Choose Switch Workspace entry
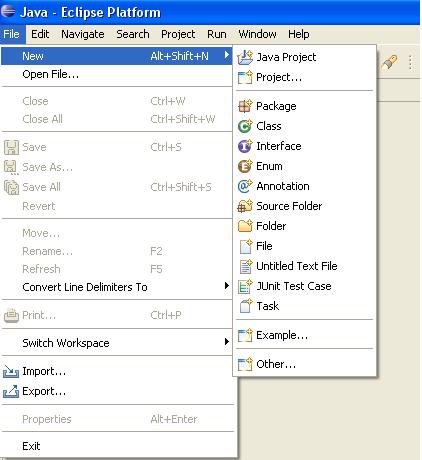 coord(117,343)
